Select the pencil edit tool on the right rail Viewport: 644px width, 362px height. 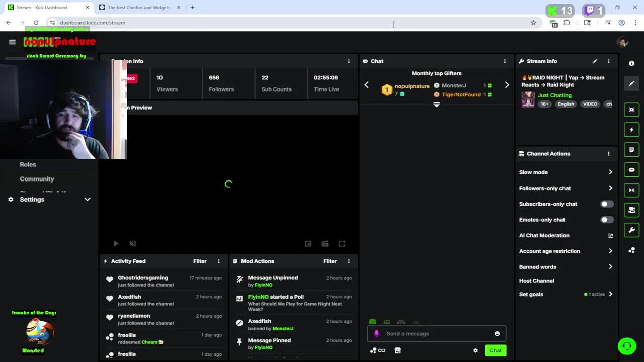pyautogui.click(x=631, y=83)
